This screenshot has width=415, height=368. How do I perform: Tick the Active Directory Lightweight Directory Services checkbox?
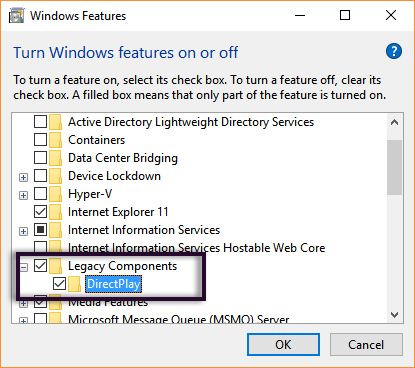click(x=40, y=122)
